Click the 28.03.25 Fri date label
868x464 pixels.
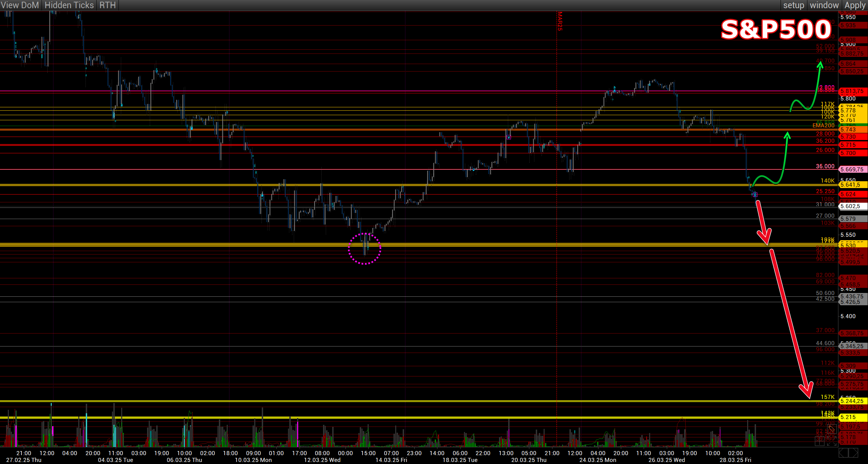pos(735,460)
